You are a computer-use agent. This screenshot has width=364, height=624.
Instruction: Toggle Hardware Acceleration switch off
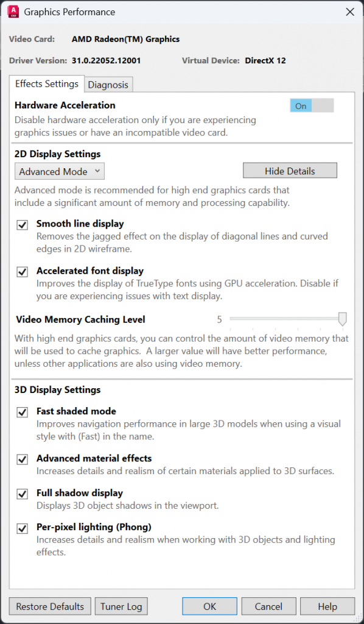pyautogui.click(x=312, y=106)
